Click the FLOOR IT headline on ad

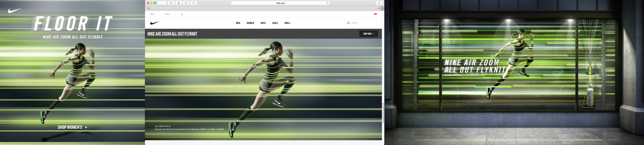tap(73, 23)
